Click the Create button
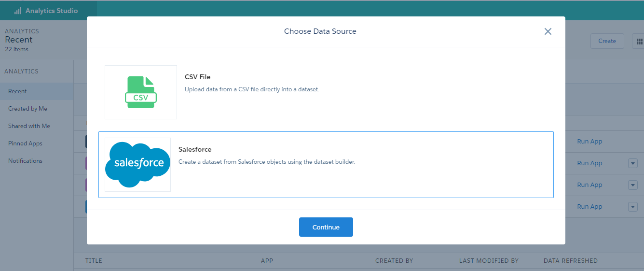 click(x=607, y=41)
